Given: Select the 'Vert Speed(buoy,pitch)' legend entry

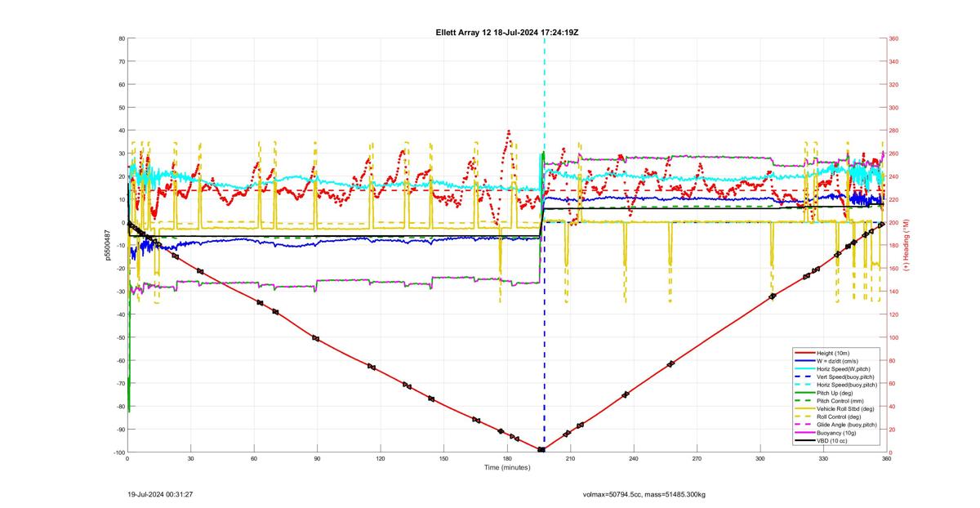Looking at the screenshot, I should pyautogui.click(x=845, y=377).
